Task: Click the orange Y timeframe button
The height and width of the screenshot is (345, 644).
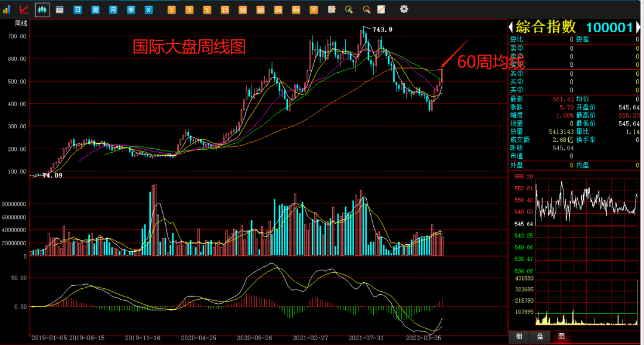Action: click(x=314, y=10)
